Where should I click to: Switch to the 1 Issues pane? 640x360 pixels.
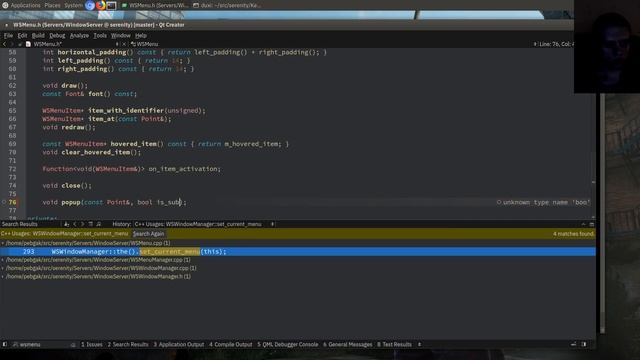[x=92, y=344]
